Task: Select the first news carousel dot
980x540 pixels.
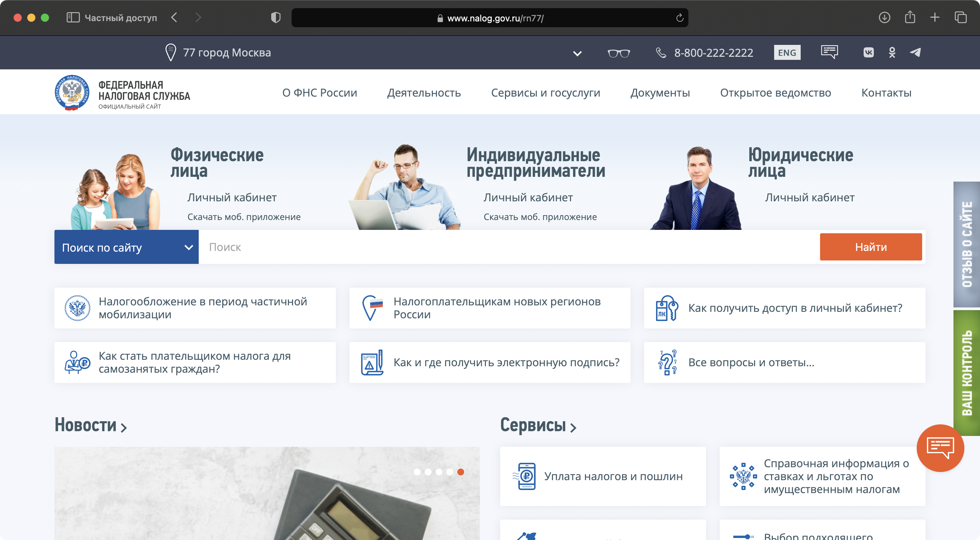Action: coord(417,472)
